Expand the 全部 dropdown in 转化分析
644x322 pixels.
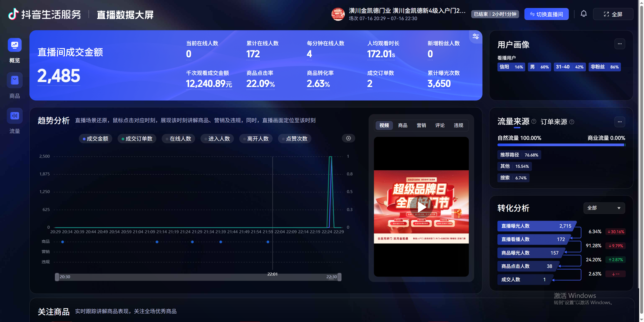tap(604, 208)
